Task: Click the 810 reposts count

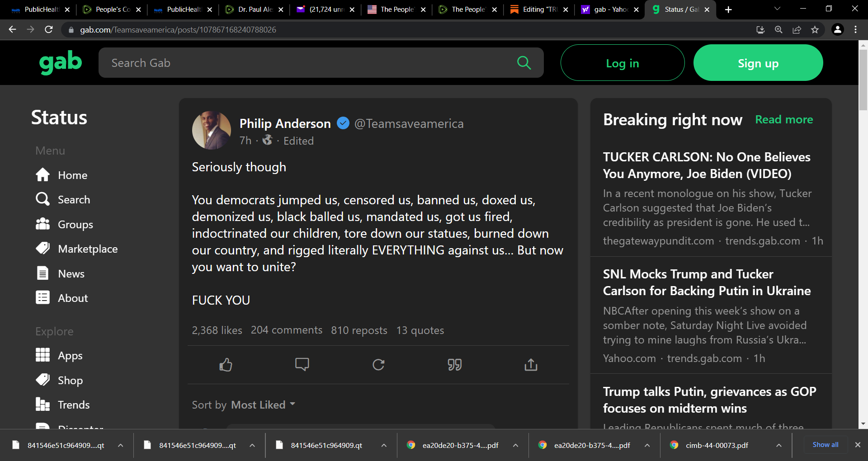Action: 359,330
